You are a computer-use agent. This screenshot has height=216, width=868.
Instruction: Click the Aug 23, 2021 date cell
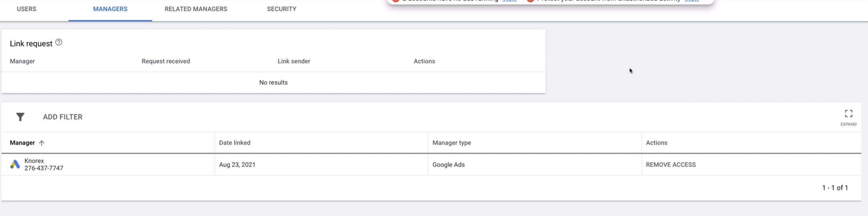(x=237, y=164)
